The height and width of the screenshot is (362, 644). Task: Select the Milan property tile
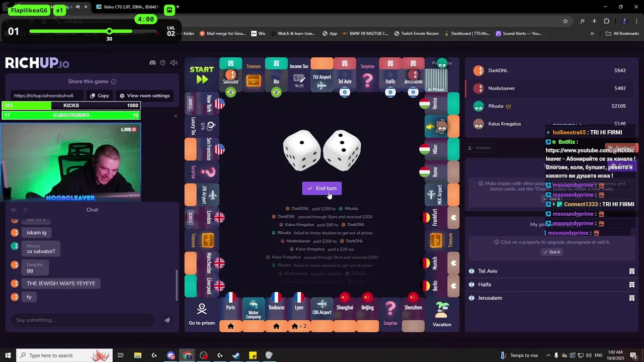(x=442, y=149)
